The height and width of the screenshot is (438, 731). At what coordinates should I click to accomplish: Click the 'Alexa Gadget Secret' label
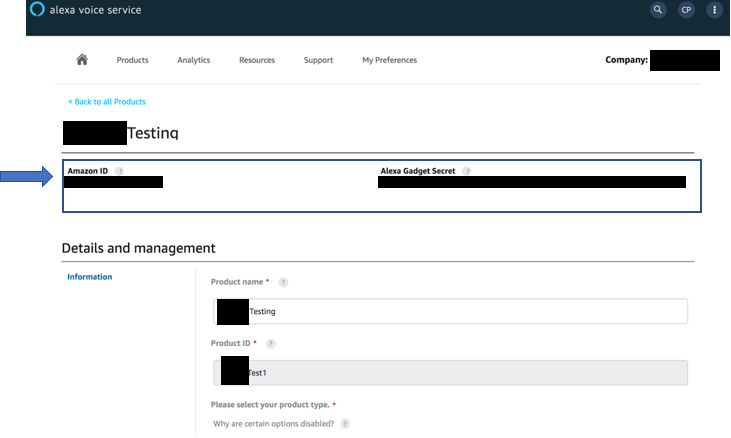(418, 171)
